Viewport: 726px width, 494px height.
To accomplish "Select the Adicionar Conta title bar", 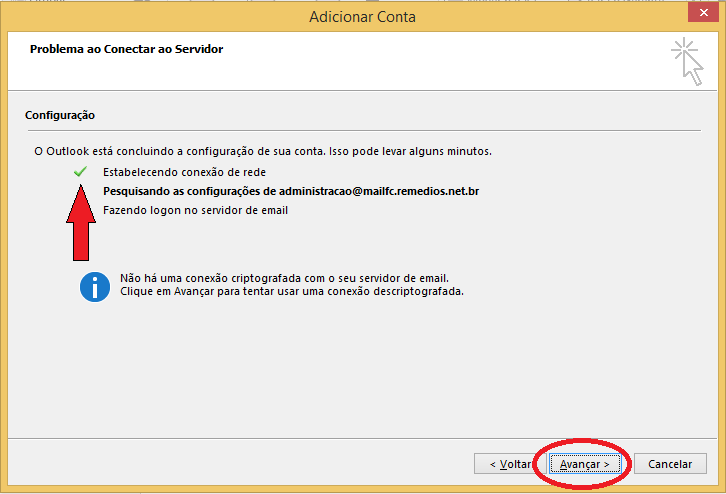I will (x=363, y=16).
